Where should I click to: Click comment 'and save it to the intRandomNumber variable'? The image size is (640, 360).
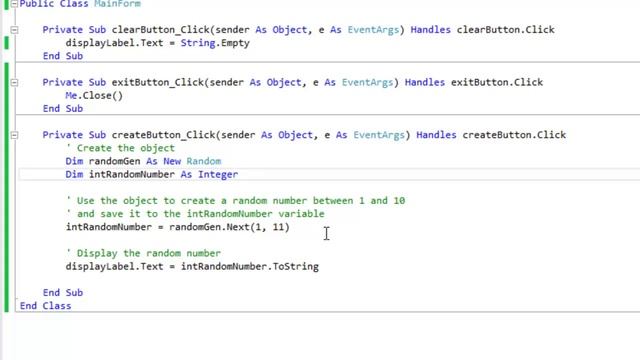pyautogui.click(x=195, y=214)
